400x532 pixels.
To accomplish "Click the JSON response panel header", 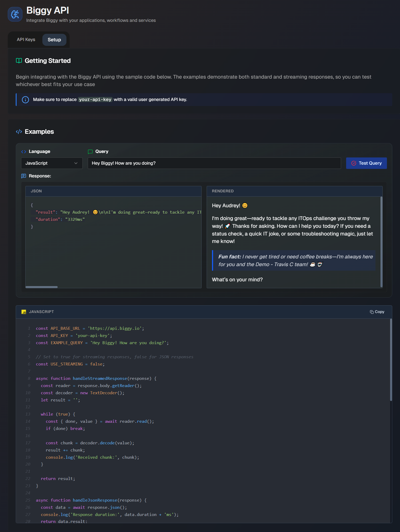I will [x=113, y=191].
